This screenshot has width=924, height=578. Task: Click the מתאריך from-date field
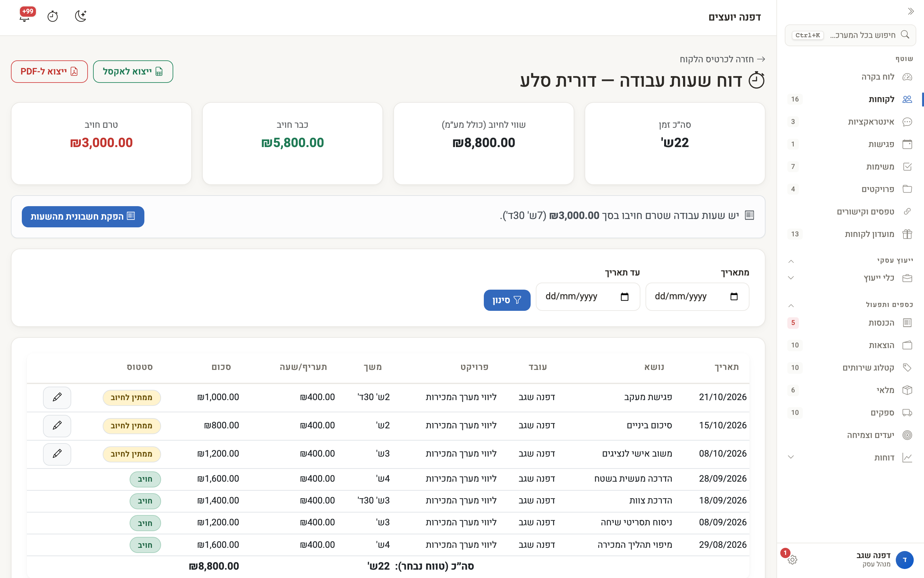[x=697, y=297]
